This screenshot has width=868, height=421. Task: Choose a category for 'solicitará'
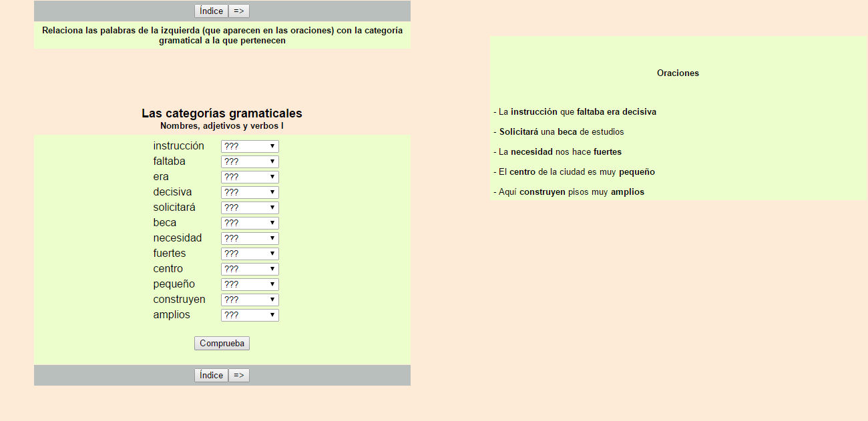pyautogui.click(x=250, y=207)
